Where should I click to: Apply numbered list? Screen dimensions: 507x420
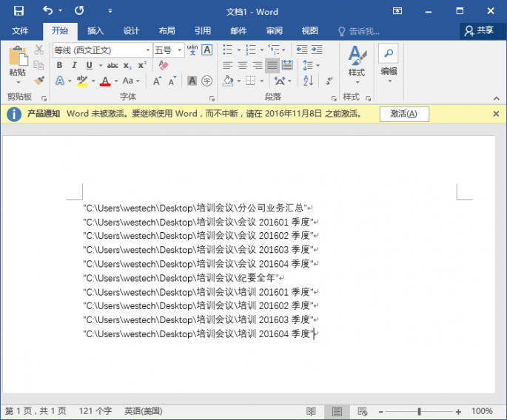(251, 50)
